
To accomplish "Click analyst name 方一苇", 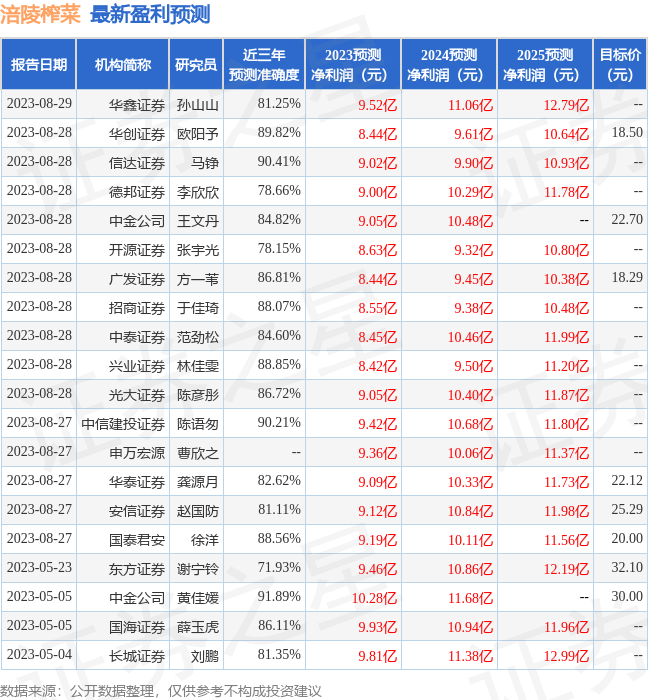I will [198, 279].
